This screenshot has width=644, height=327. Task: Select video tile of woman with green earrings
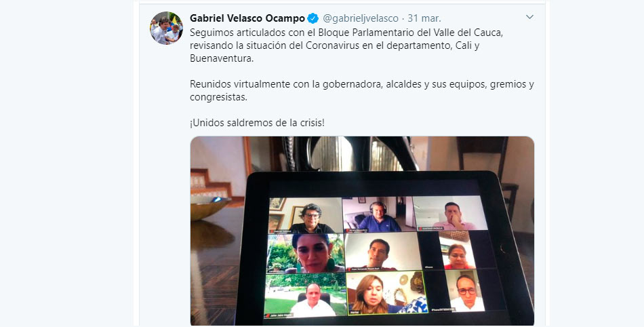tap(306, 254)
